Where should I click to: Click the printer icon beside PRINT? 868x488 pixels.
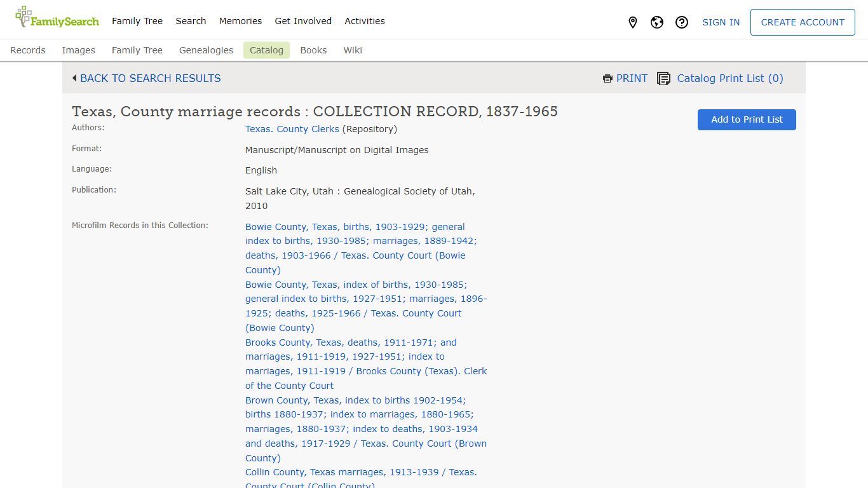pos(607,79)
